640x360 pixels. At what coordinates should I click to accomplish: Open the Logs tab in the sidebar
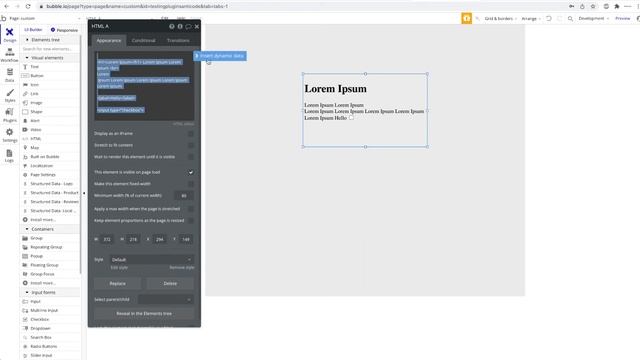(9, 156)
